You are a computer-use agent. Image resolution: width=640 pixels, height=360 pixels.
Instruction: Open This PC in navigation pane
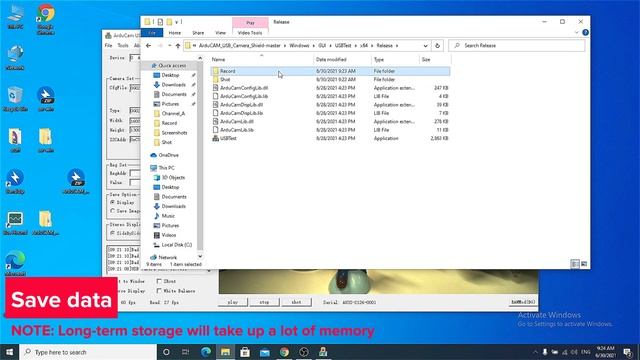coord(166,168)
